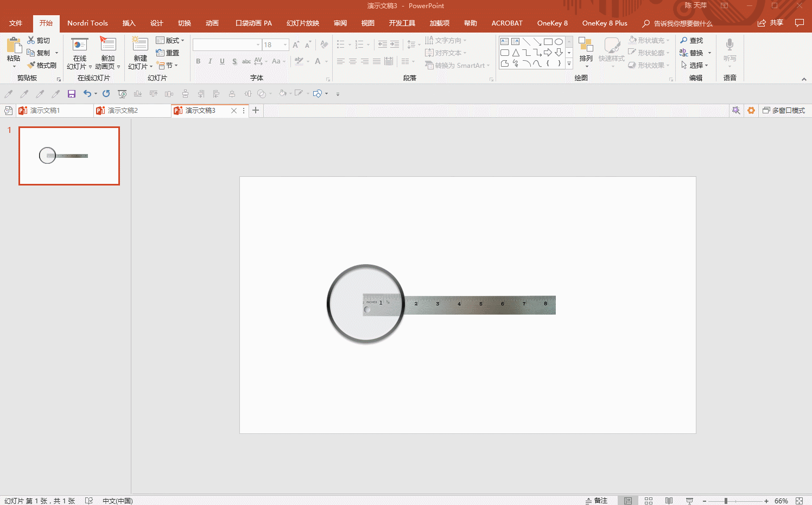Switch to Slide Sorter view in status bar
Screen dimensions: 812x505
click(x=649, y=501)
